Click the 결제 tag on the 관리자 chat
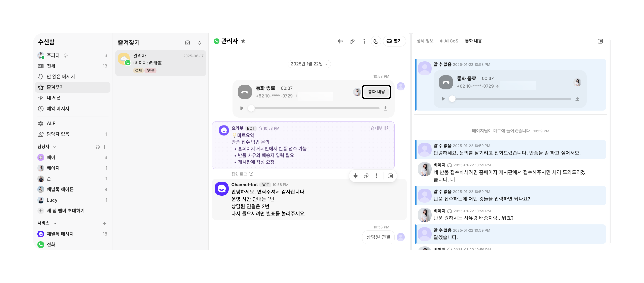 pos(138,70)
